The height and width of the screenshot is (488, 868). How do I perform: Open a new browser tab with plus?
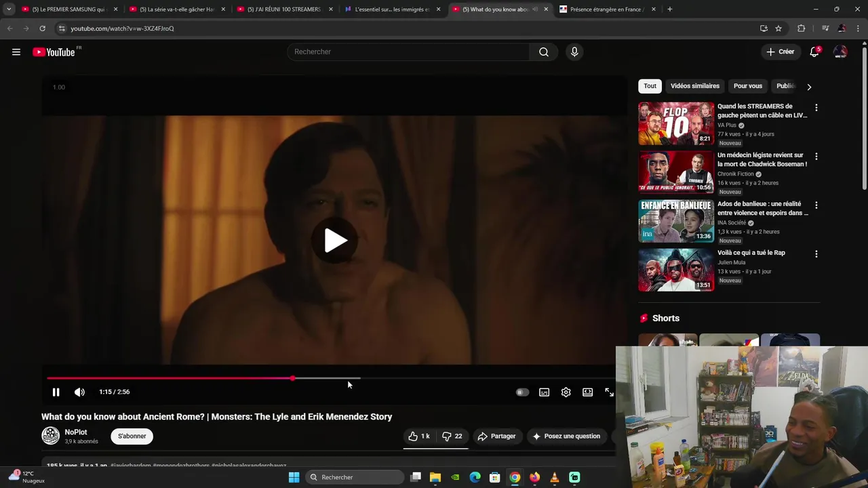(x=669, y=9)
